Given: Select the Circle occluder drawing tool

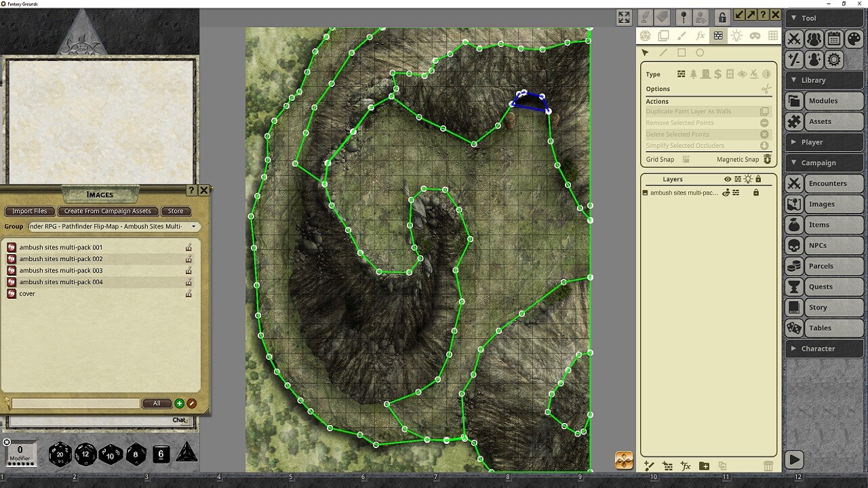Looking at the screenshot, I should tap(699, 52).
